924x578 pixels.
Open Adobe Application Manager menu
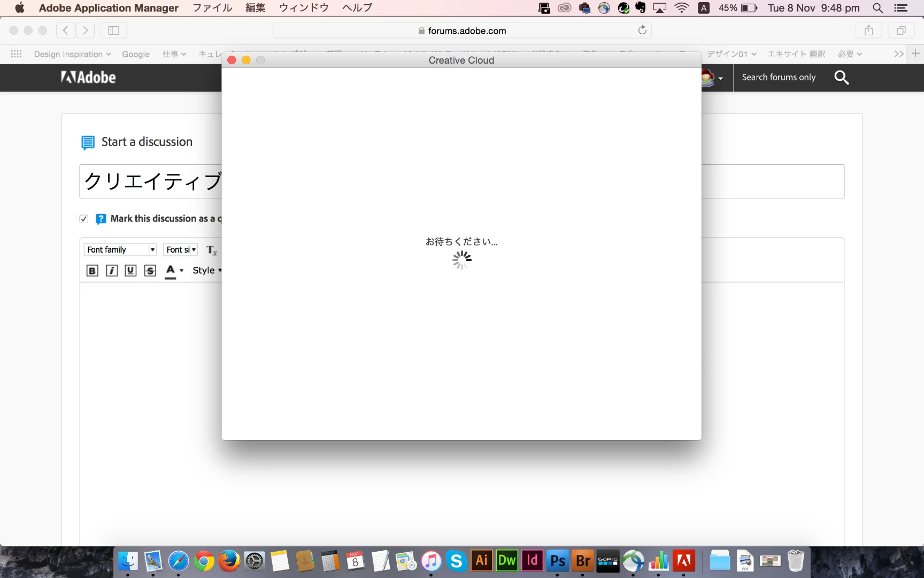click(109, 8)
